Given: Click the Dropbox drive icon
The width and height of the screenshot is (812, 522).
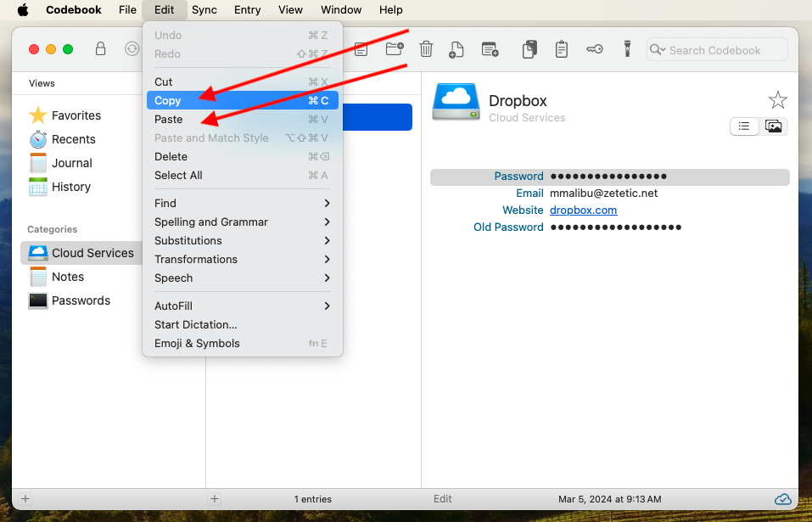Looking at the screenshot, I should 456,102.
